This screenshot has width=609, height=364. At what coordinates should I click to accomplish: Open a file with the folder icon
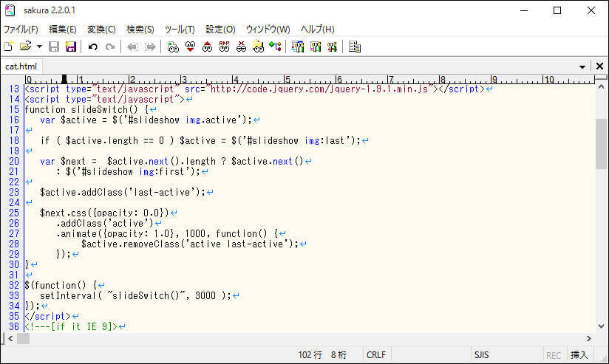(x=25, y=47)
